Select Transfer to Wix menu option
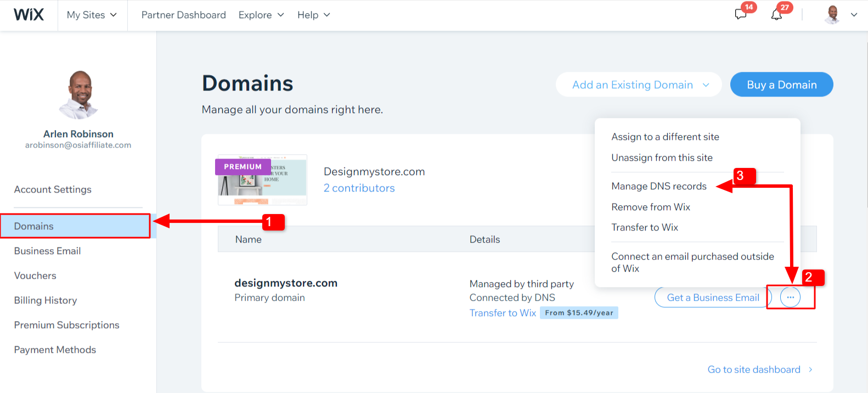 [645, 227]
